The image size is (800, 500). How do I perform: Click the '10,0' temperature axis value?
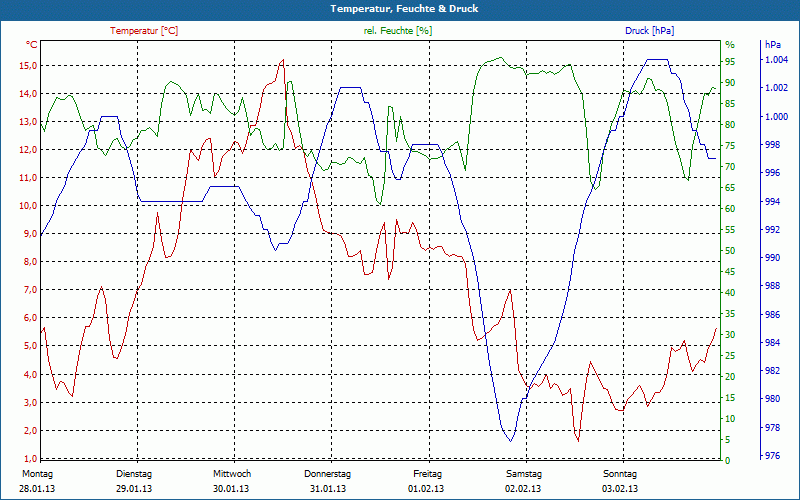(x=28, y=206)
